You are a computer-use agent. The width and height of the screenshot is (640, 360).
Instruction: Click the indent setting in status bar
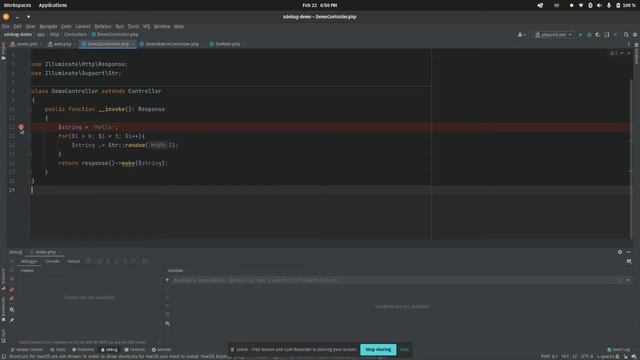[604, 356]
